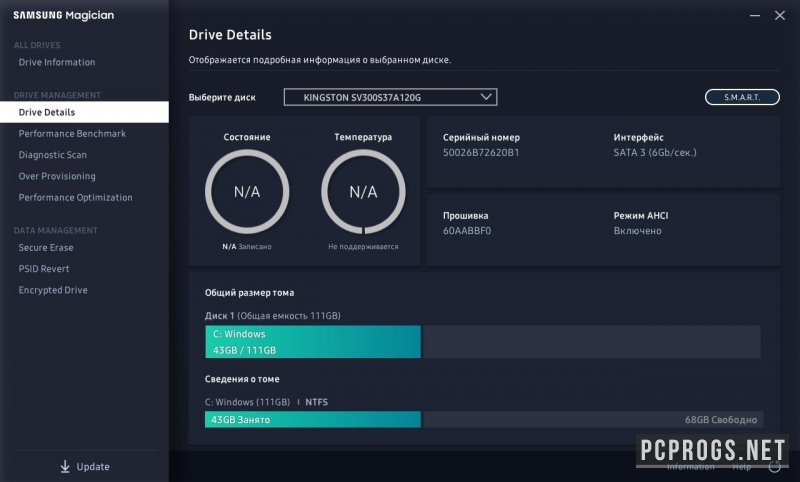Viewport: 800px width, 482px height.
Task: Select Performance Benchmark in the sidebar
Action: (x=72, y=134)
